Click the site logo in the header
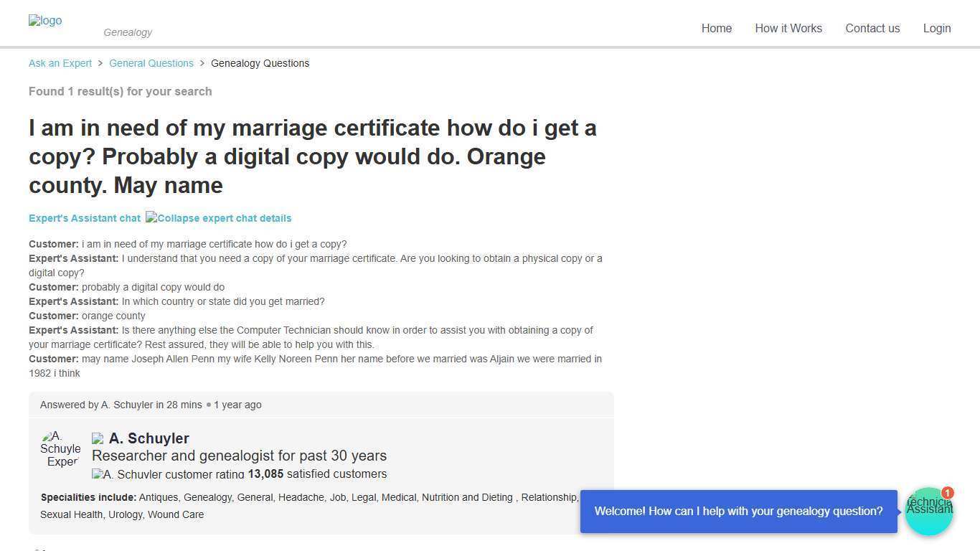 (x=44, y=20)
